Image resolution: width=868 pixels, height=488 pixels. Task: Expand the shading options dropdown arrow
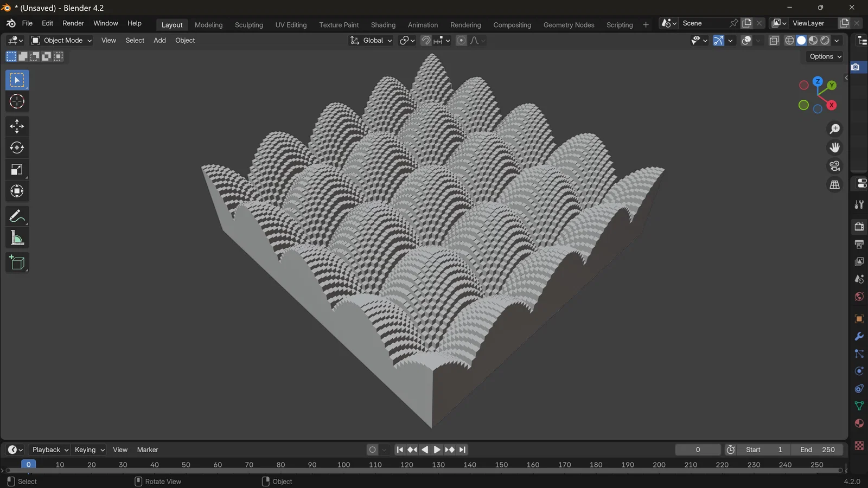click(x=837, y=41)
